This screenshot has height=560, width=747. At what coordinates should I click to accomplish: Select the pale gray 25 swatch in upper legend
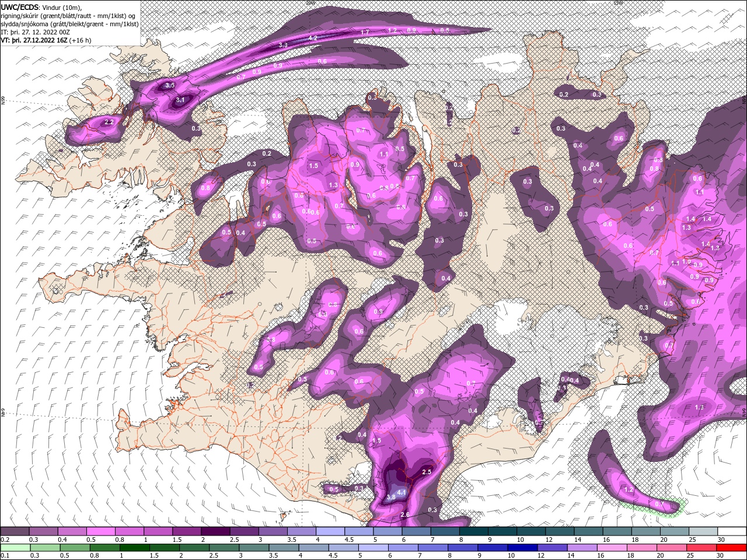click(x=703, y=531)
